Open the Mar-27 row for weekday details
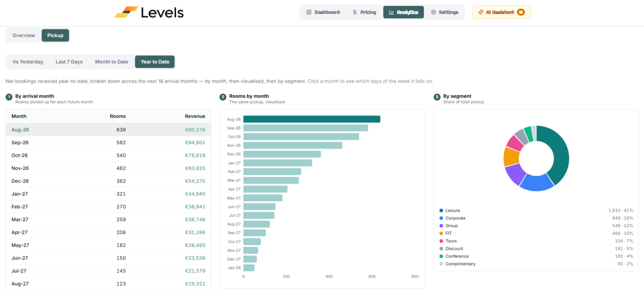644x292 pixels. [x=108, y=220]
